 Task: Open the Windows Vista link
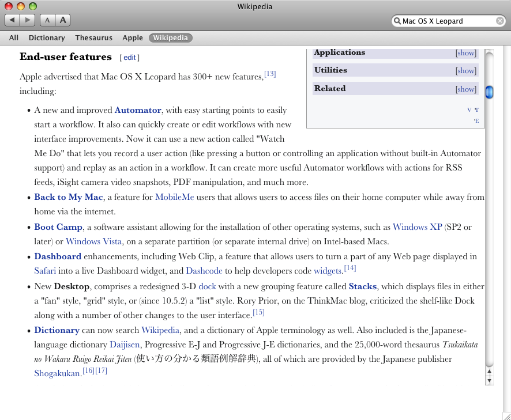tap(94, 241)
